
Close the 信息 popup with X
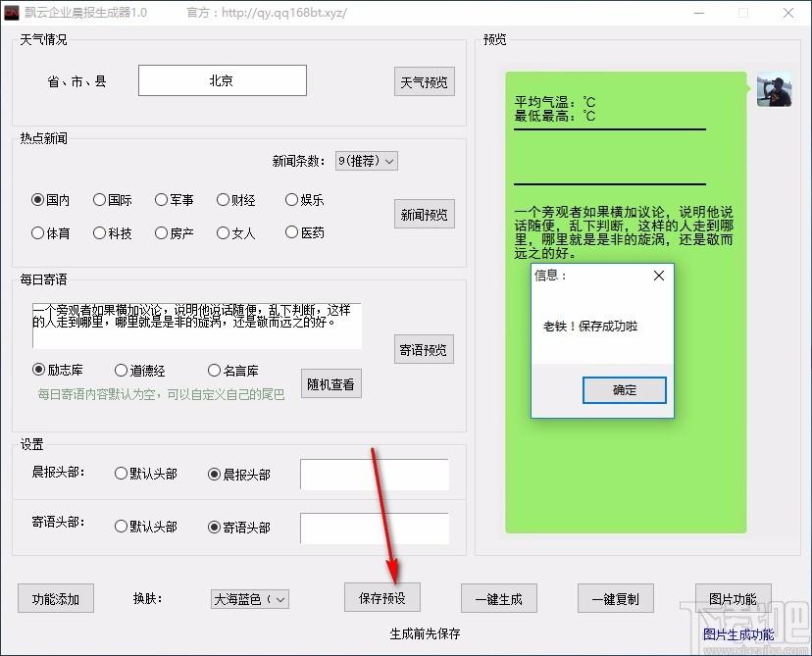click(x=659, y=276)
